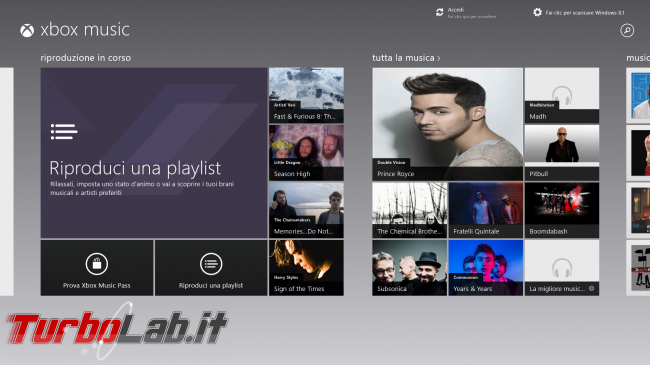The image size is (650, 365).
Task: Open the Prince Royce artist tile
Action: (x=448, y=124)
